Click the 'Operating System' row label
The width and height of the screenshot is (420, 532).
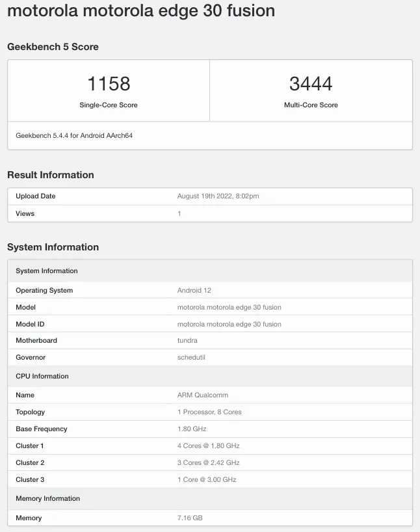click(44, 291)
